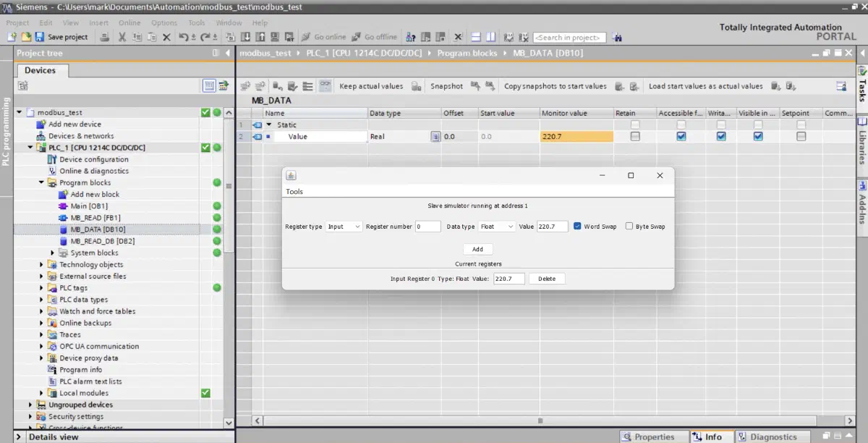Click the Device configuration icon in tree

52,159
